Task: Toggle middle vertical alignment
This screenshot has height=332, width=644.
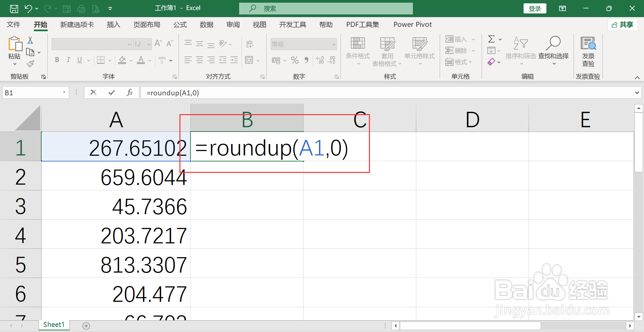Action: [x=200, y=44]
